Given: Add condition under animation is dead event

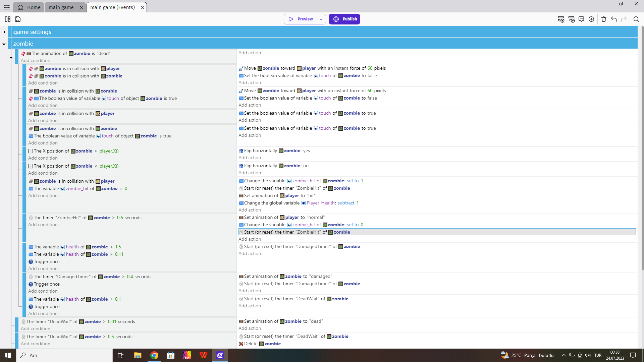Looking at the screenshot, I should coord(36,61).
